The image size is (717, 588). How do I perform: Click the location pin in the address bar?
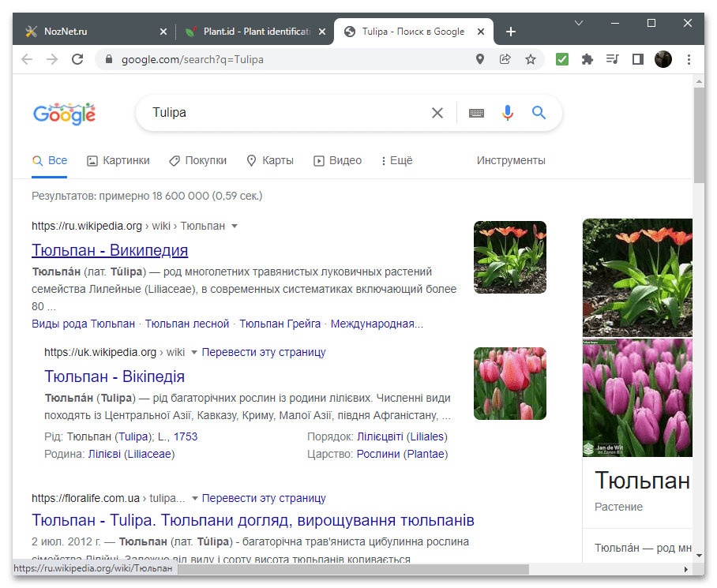point(479,59)
